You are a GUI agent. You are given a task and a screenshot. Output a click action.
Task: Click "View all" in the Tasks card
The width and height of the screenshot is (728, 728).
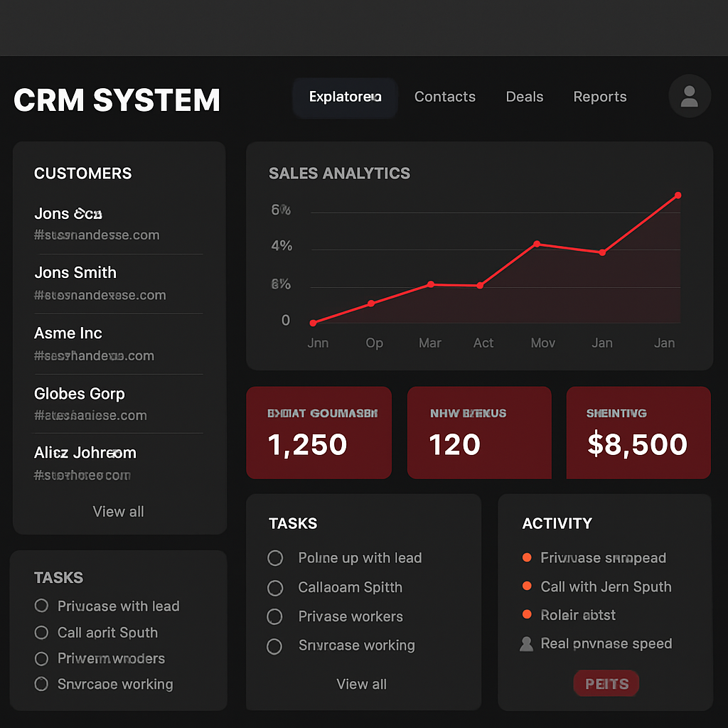361,684
